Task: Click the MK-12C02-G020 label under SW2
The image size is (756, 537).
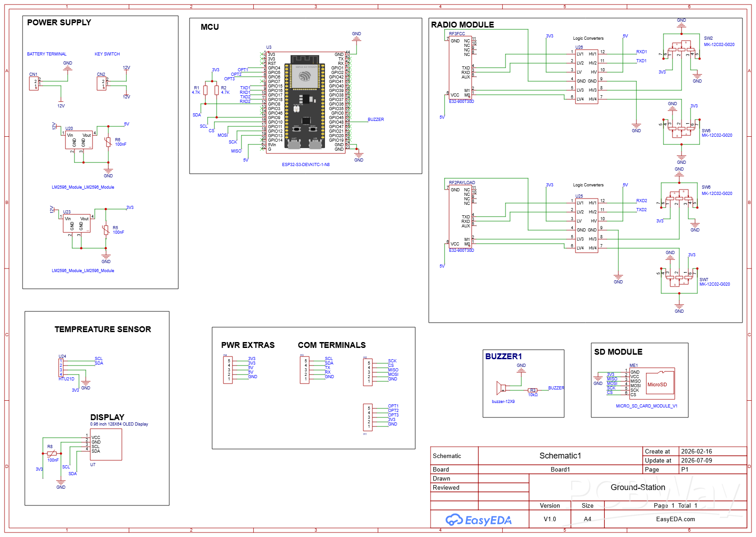Action: (719, 45)
